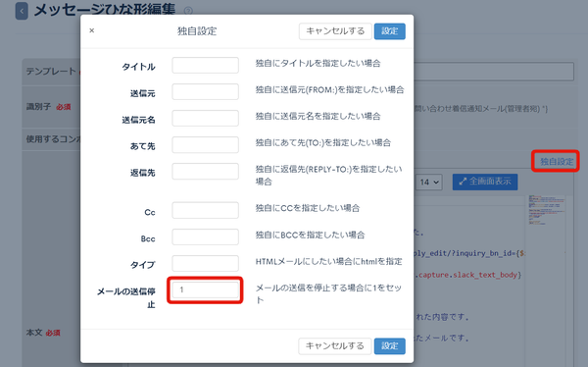Image resolution: width=588 pixels, height=367 pixels.
Task: Click the メールの送信停止 field containing 1
Action: [205, 290]
